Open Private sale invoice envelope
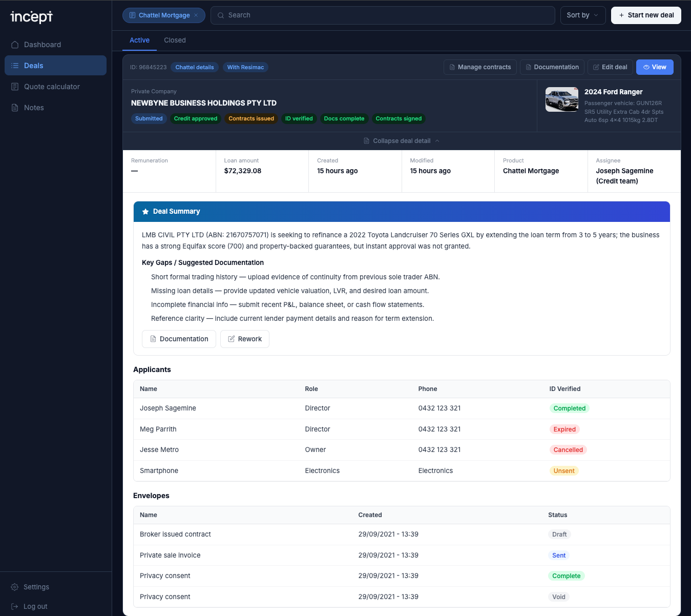691x616 pixels. (x=402, y=556)
